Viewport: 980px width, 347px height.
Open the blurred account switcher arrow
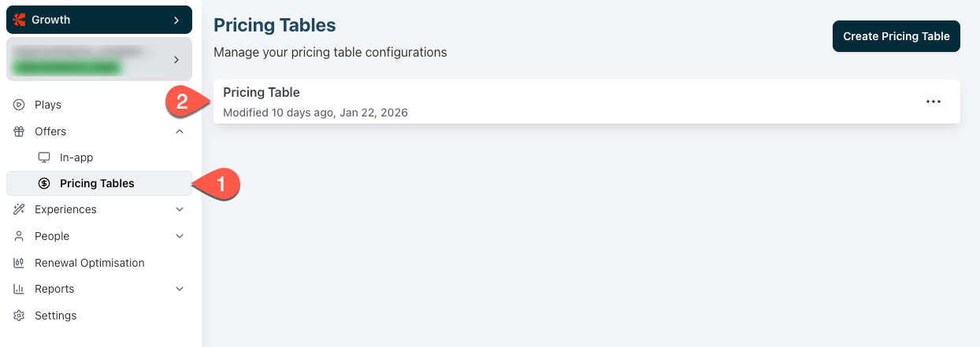pos(176,59)
